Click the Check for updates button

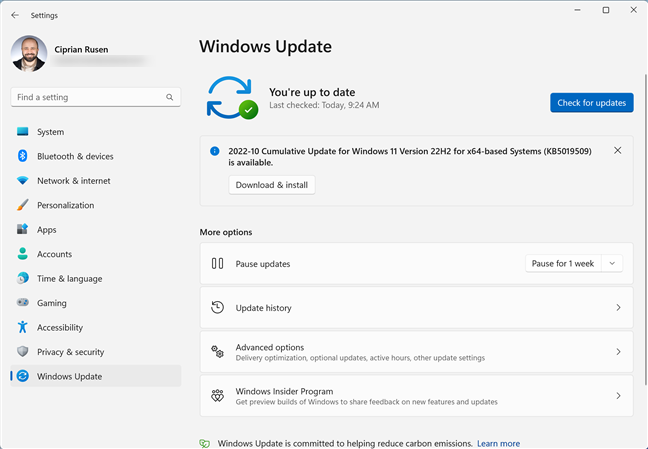coord(591,103)
